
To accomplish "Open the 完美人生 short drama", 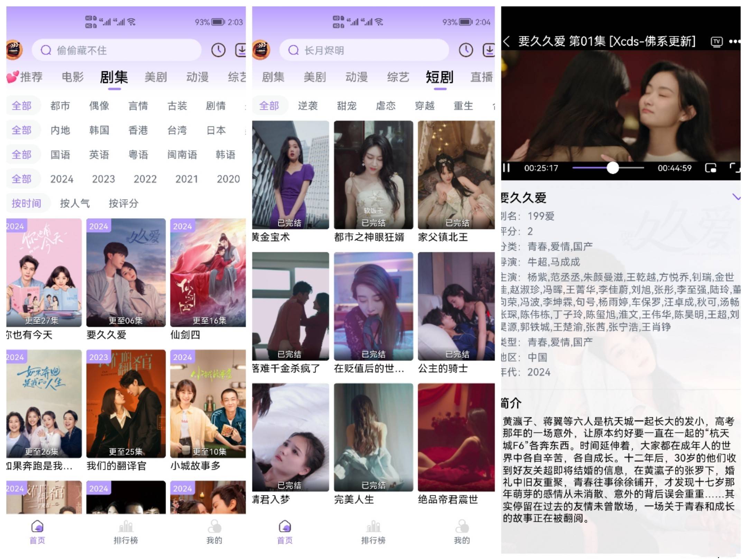I will (373, 437).
